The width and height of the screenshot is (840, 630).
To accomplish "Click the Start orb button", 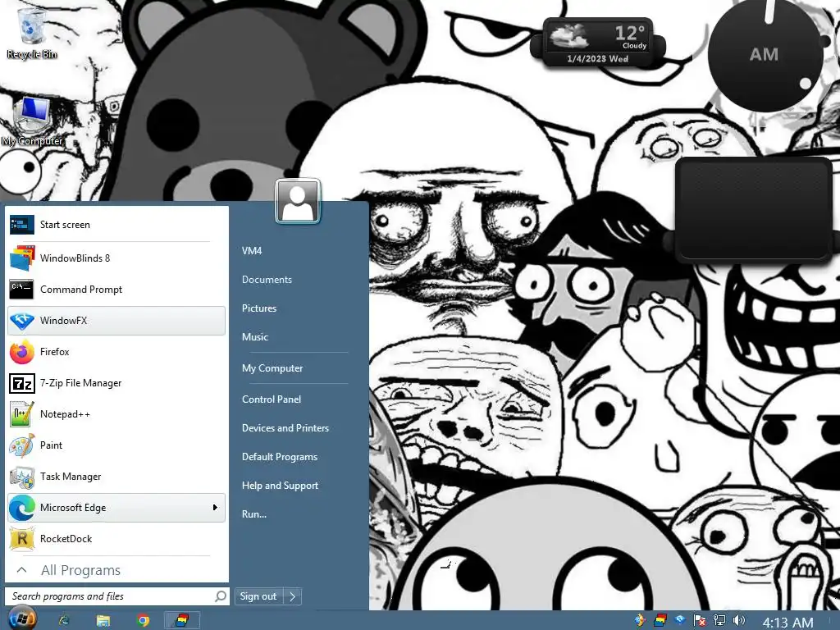I will click(22, 619).
